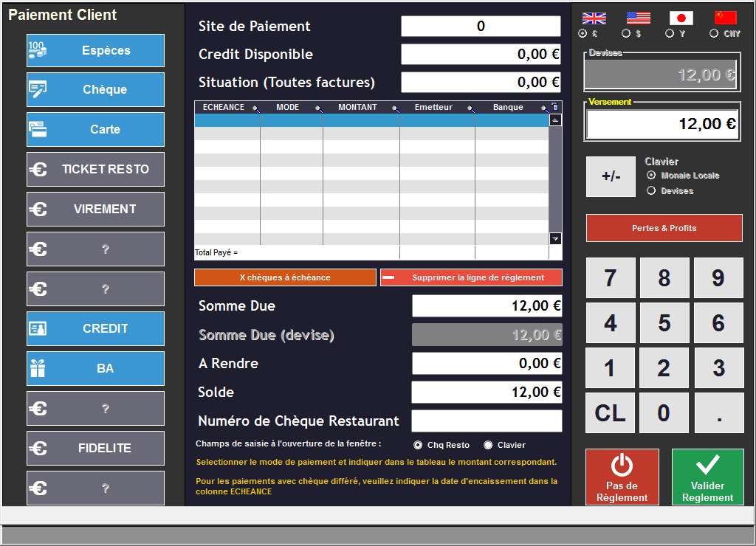
Task: Enable the Devises keyboard option
Action: tap(651, 191)
